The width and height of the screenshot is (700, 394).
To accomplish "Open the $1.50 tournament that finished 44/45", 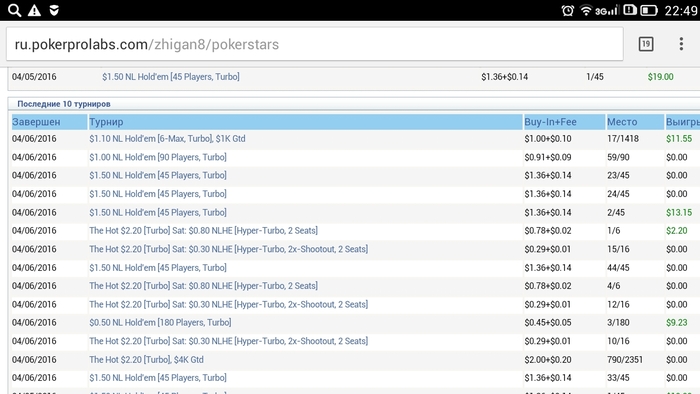I will (158, 268).
